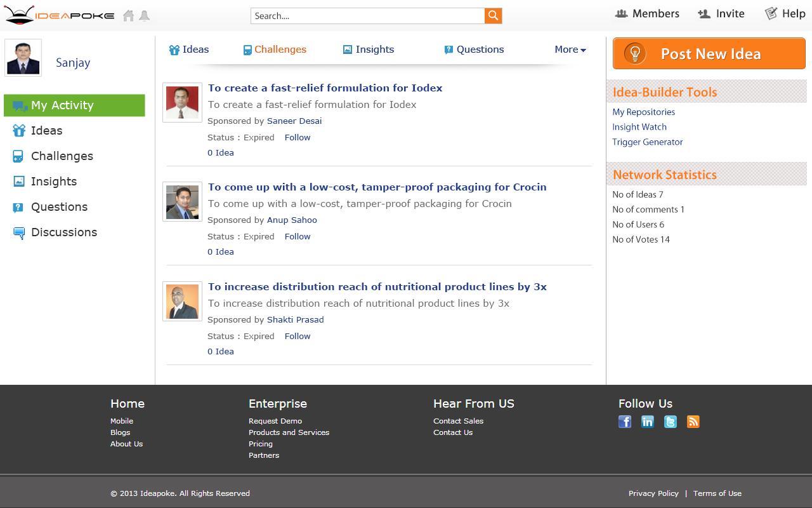Open Pricing footer link

[261, 444]
